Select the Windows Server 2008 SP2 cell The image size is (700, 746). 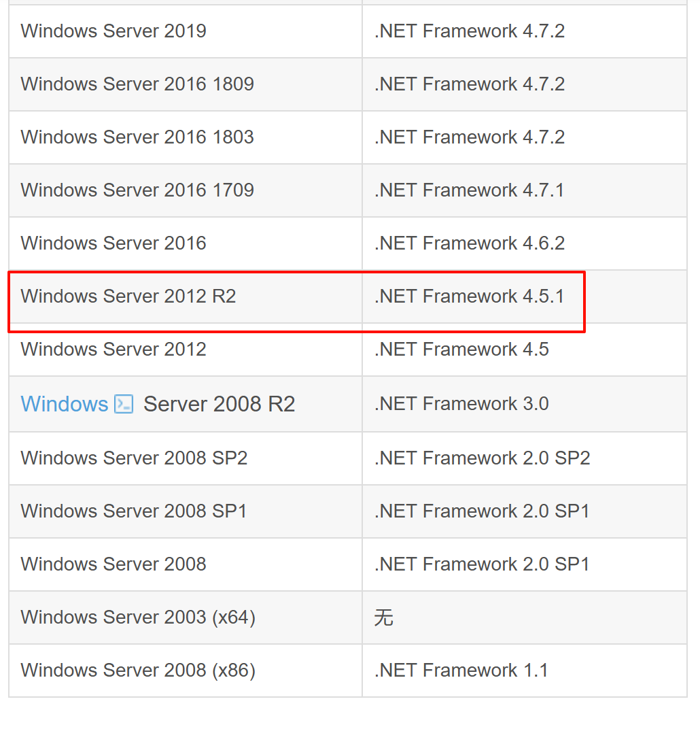(186, 458)
